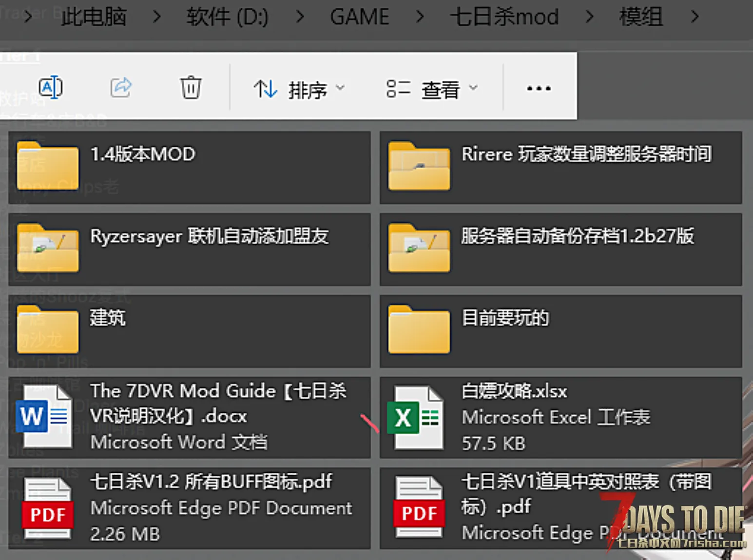Expand chevron after GAME breadcrumb

tap(420, 17)
